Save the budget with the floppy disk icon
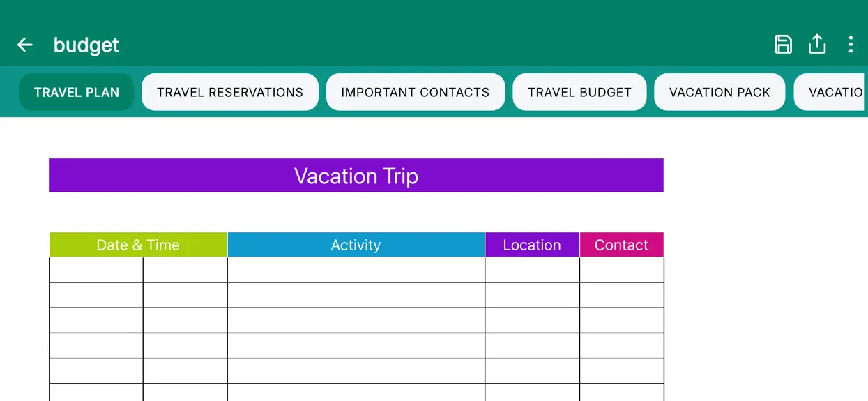The width and height of the screenshot is (868, 401). [x=783, y=45]
